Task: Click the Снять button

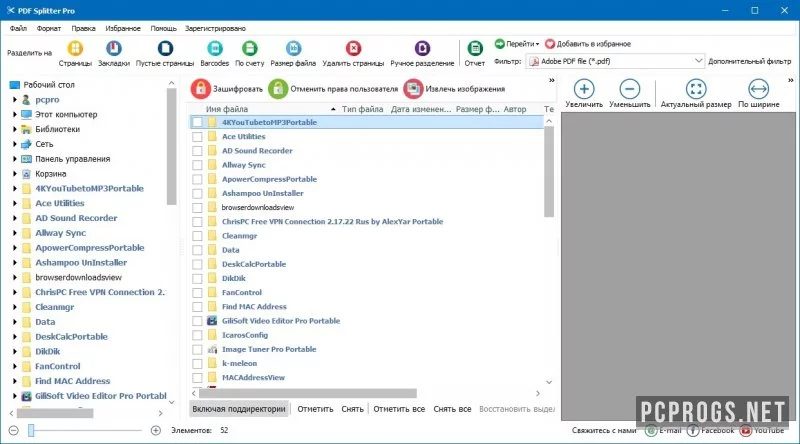Action: [x=353, y=409]
